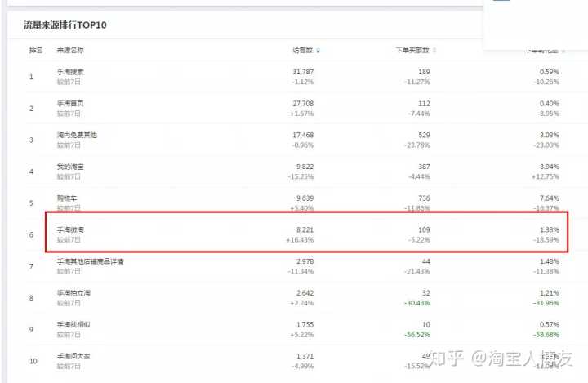Click visitor count 1,755

(305, 324)
